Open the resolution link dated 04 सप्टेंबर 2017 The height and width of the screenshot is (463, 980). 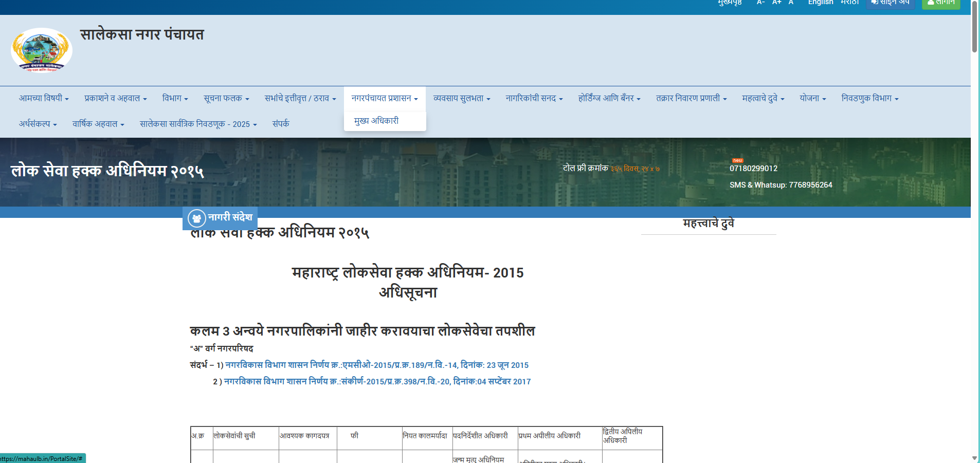[377, 381]
